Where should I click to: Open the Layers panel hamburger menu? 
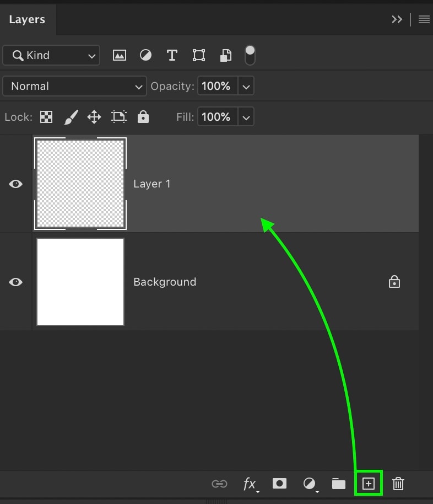[x=424, y=20]
